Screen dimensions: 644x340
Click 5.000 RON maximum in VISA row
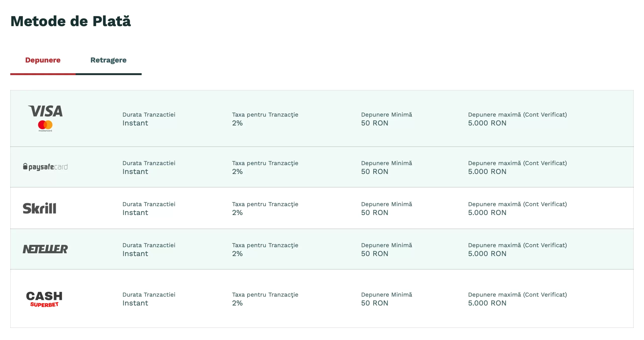[487, 123]
